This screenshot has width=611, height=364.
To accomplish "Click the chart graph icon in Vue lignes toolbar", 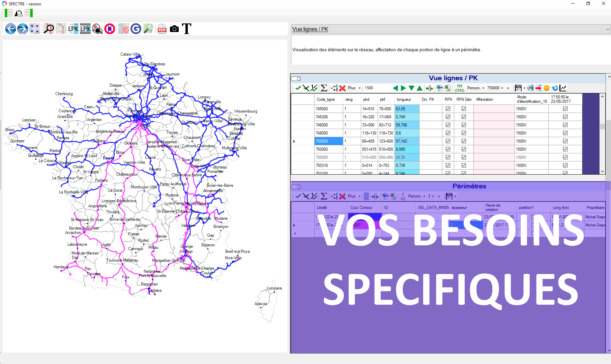I will click(x=563, y=88).
